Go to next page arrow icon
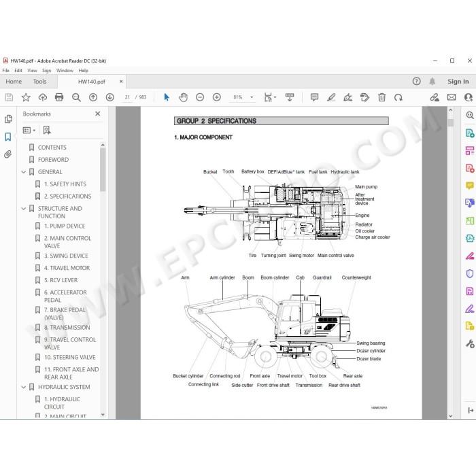The width and height of the screenshot is (476, 476). point(110,97)
